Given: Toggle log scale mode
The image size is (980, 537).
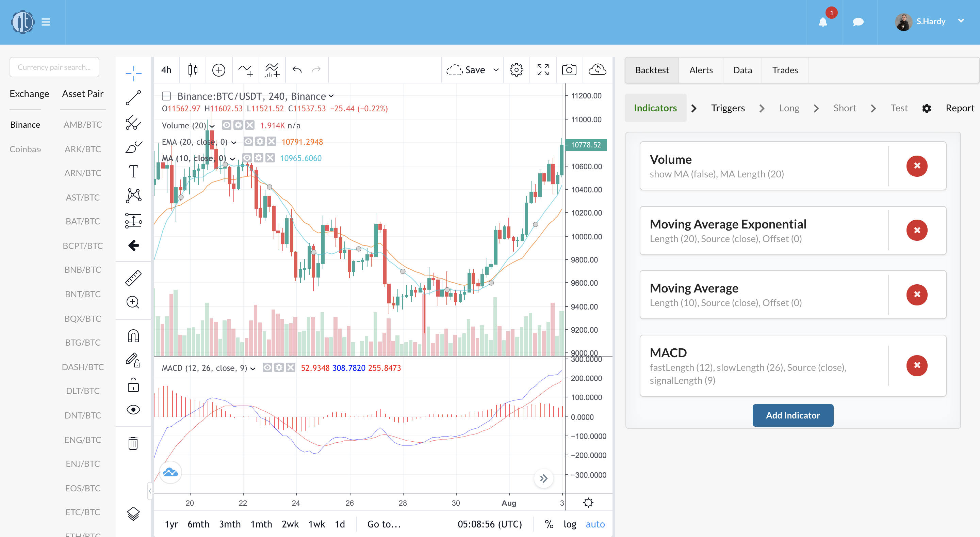Looking at the screenshot, I should click(x=570, y=524).
